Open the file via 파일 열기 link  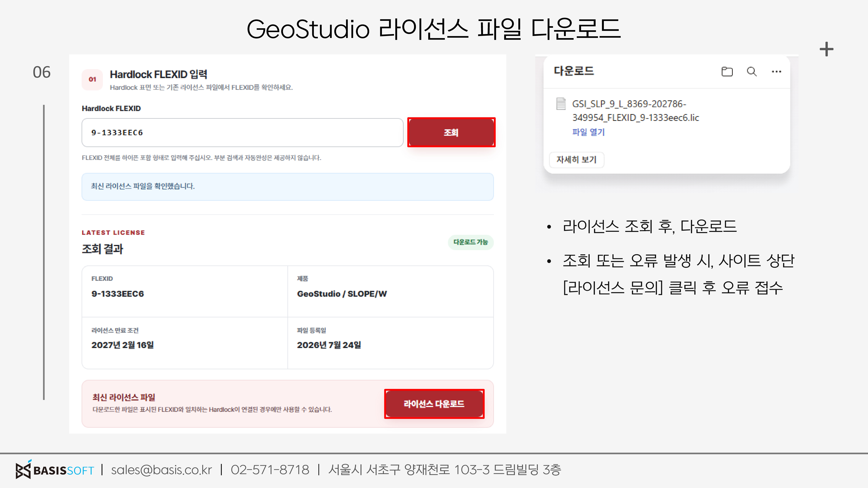[588, 132]
